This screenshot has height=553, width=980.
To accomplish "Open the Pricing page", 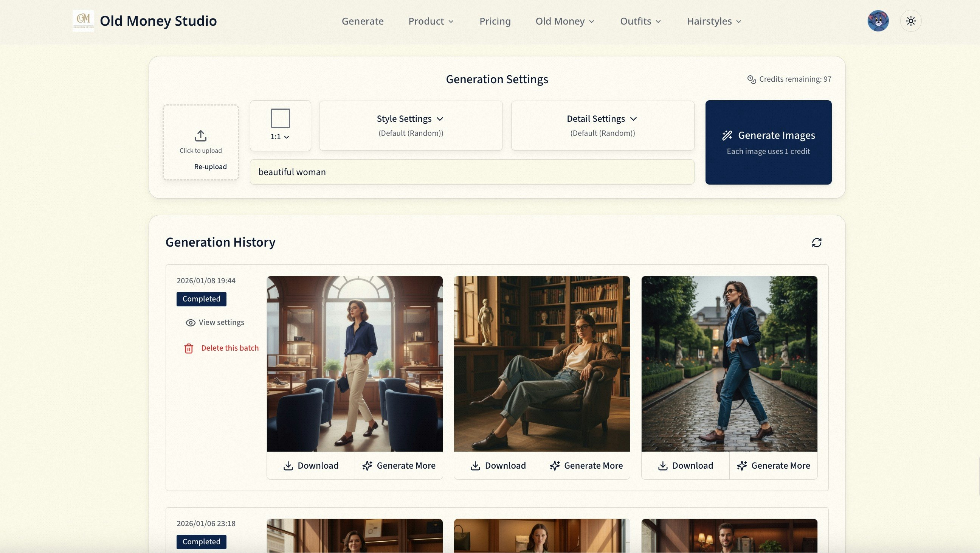I will tap(495, 21).
